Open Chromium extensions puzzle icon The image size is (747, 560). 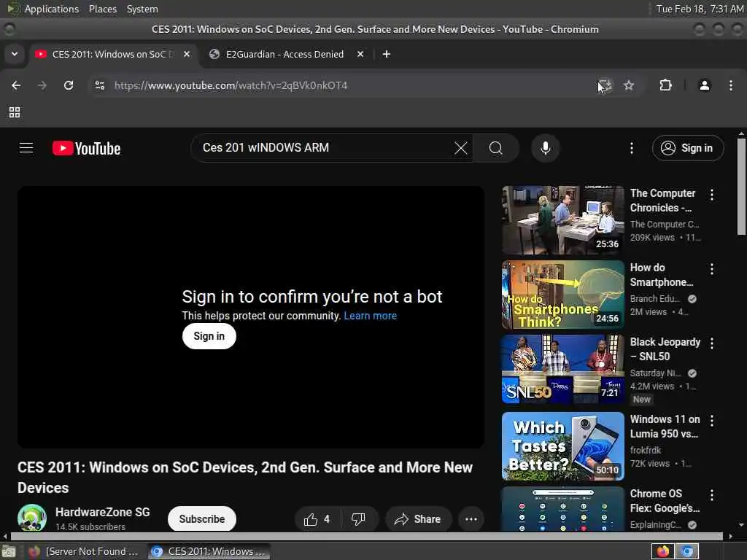tap(665, 85)
